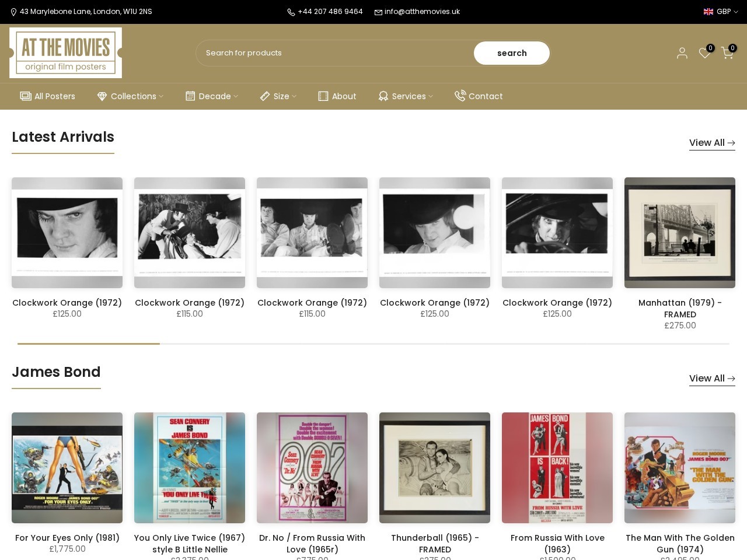This screenshot has height=560, width=747.
Task: Open the About page from the navigation
Action: [344, 96]
